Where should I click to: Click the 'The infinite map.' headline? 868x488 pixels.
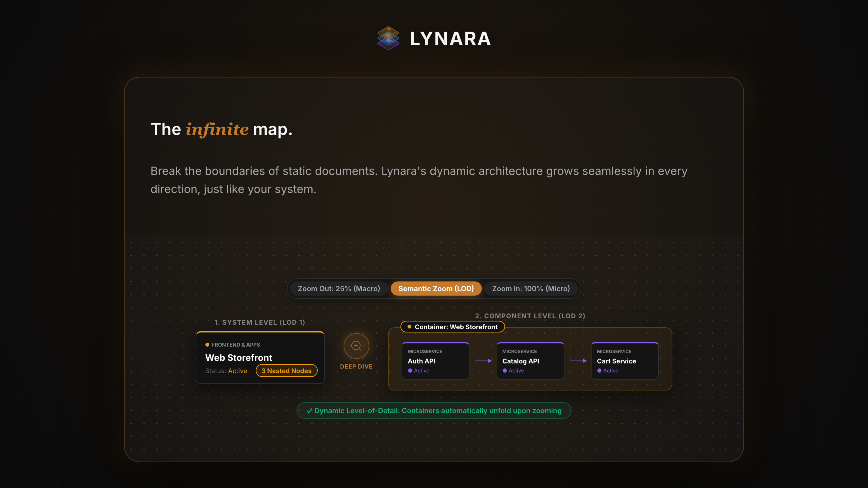click(221, 129)
